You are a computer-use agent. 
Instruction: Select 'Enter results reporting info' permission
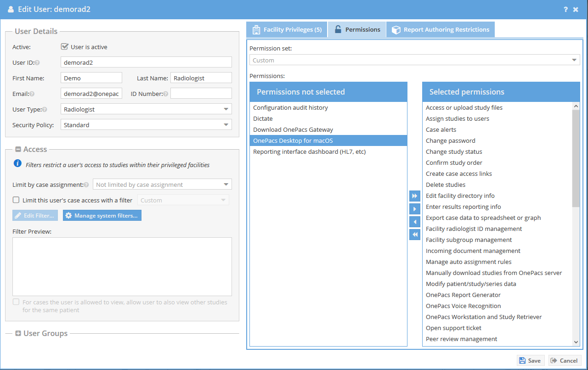[498, 207]
